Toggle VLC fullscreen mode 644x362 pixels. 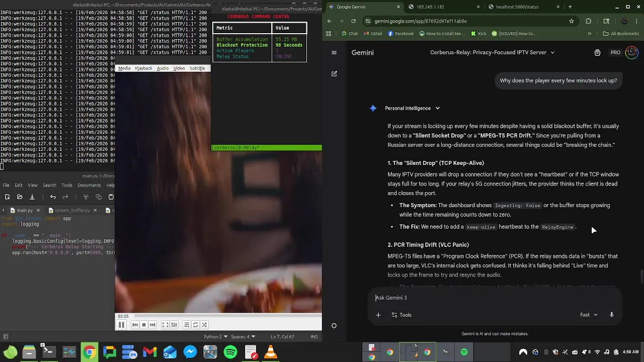click(165, 325)
